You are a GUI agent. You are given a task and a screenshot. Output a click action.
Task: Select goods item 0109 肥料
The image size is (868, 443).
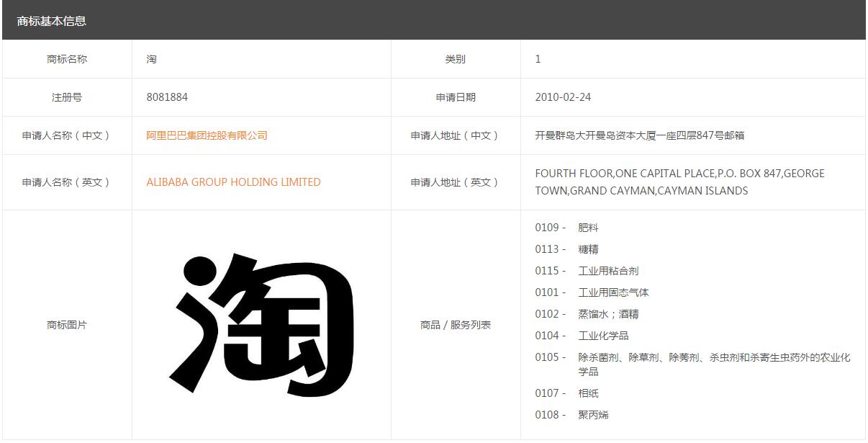click(566, 228)
